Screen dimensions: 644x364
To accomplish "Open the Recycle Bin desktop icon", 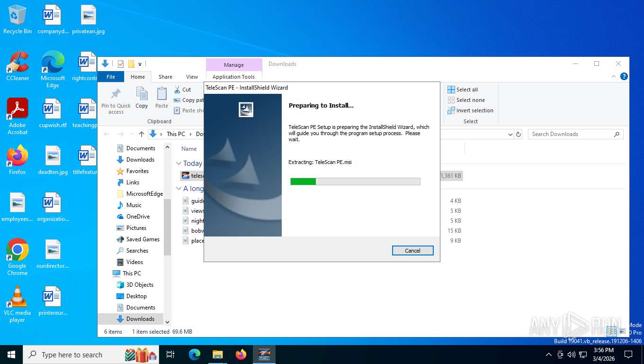I will (18, 19).
